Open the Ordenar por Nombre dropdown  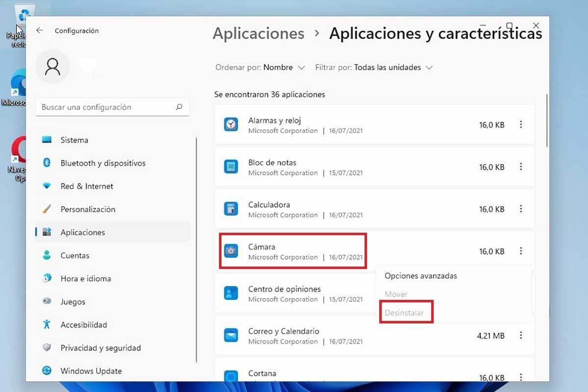pos(260,68)
